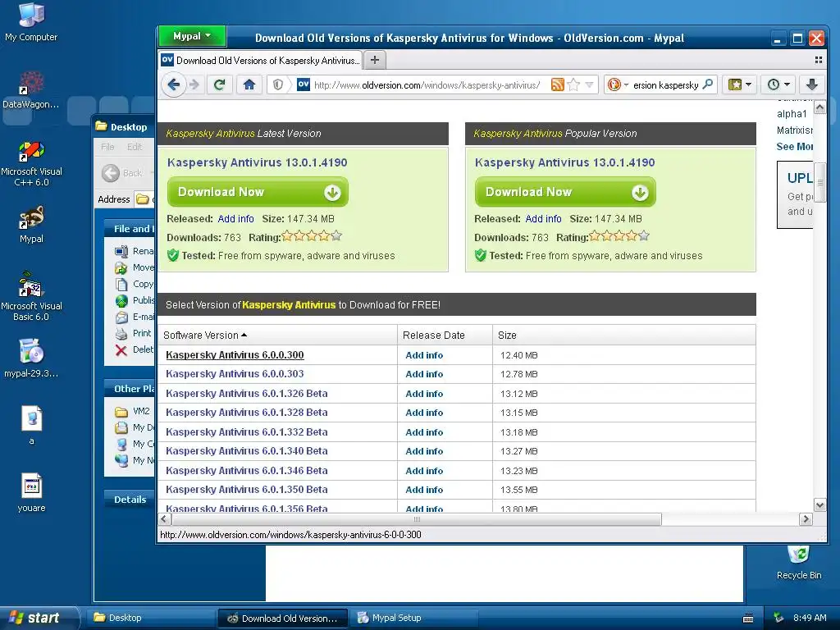Select the youare file on desktop
Screen dimensions: 840x630
(32, 493)
